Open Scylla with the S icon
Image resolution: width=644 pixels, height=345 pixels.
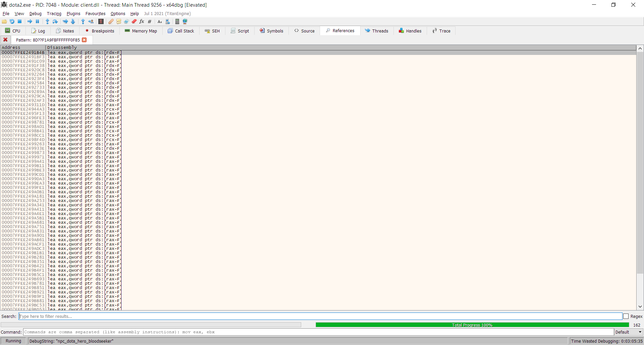(101, 21)
